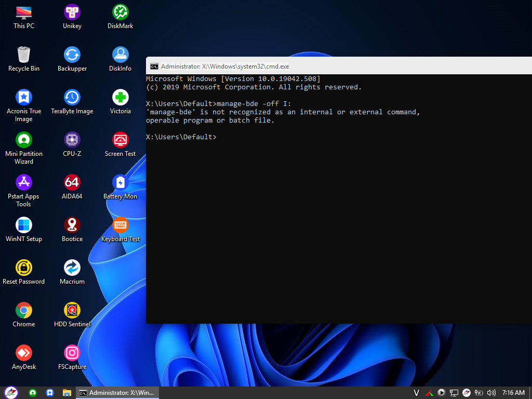
Task: Click the round play button tray icon
Action: pyautogui.click(x=442, y=393)
